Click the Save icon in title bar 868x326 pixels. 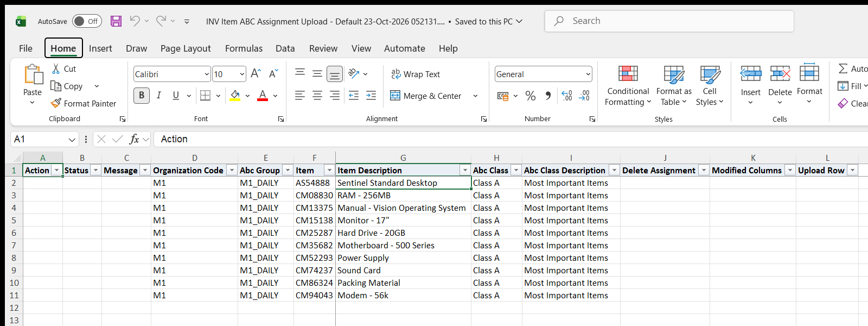click(116, 21)
